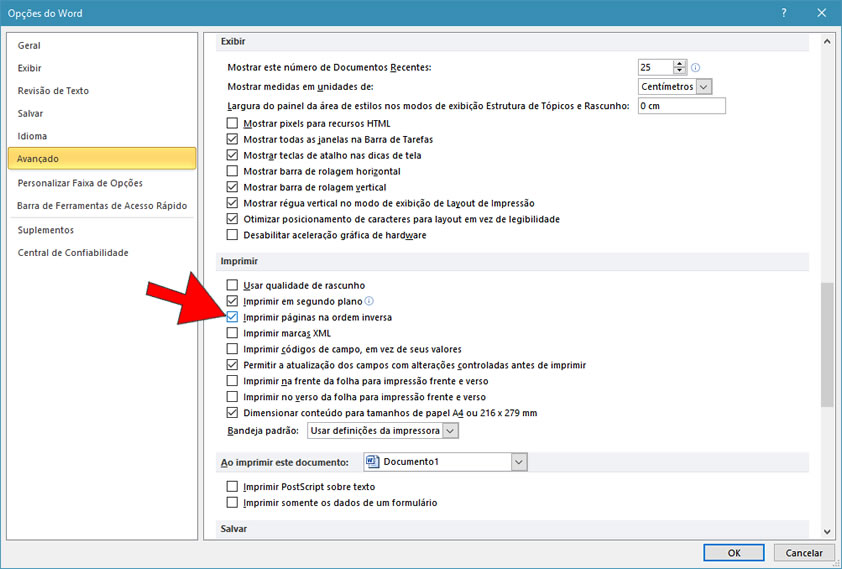The height and width of the screenshot is (569, 842).
Task: Uncheck Mostrar teclas de atalho nas dicas de tela
Action: click(232, 155)
